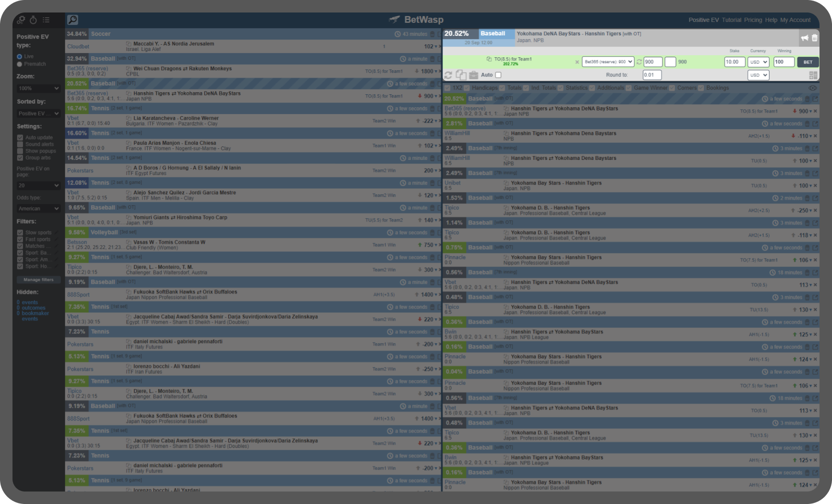The image size is (832, 504).
Task: Open the gear settings icon in sidebar
Action: click(21, 20)
